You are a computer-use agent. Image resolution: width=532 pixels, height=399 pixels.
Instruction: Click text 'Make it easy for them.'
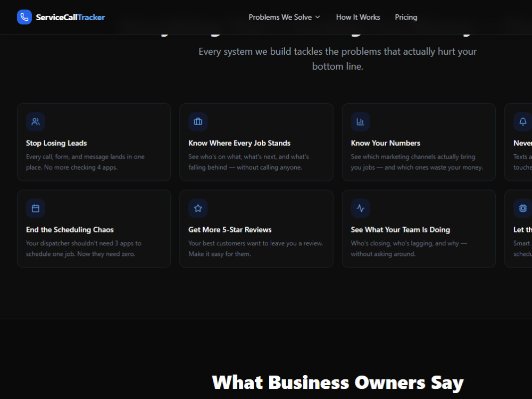(220, 254)
